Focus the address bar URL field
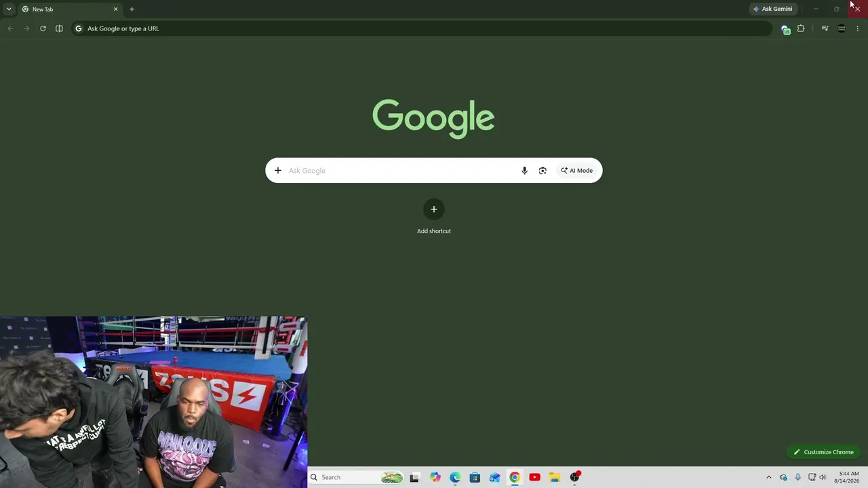The height and width of the screenshot is (488, 868). [421, 28]
